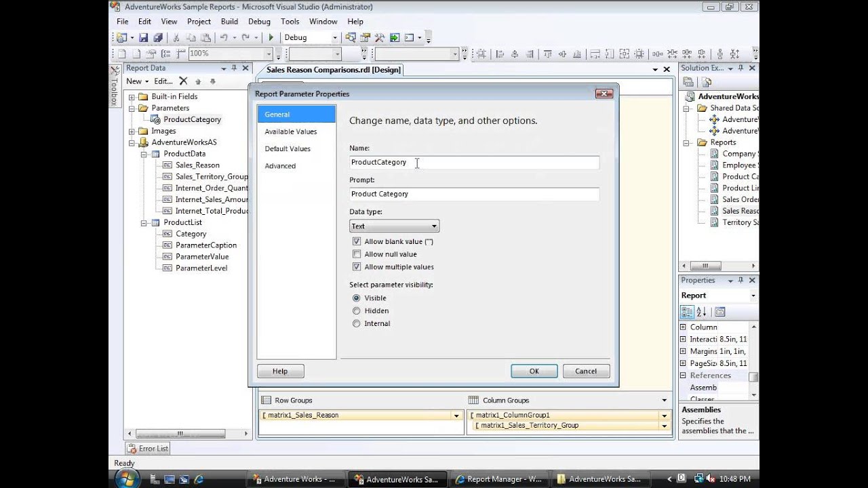Click the Categorized icon in Properties panel
This screenshot has width=868, height=488.
tap(687, 312)
